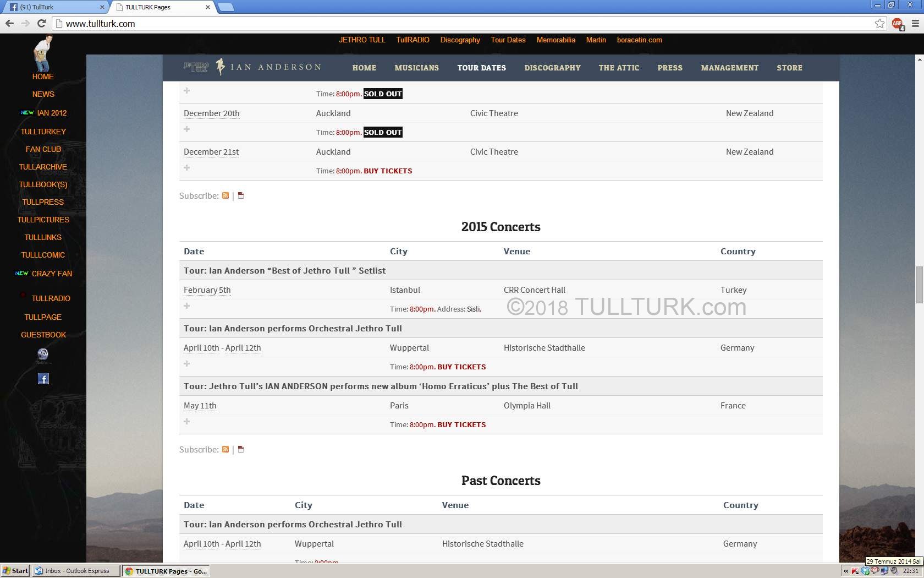Open the FAN CLUB sidebar link

tap(43, 149)
